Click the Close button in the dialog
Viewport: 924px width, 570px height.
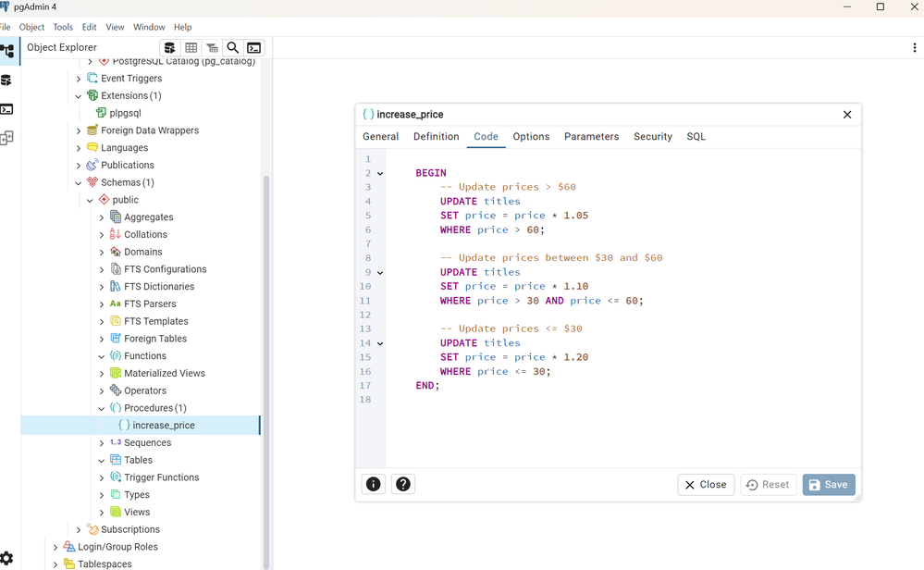click(706, 485)
